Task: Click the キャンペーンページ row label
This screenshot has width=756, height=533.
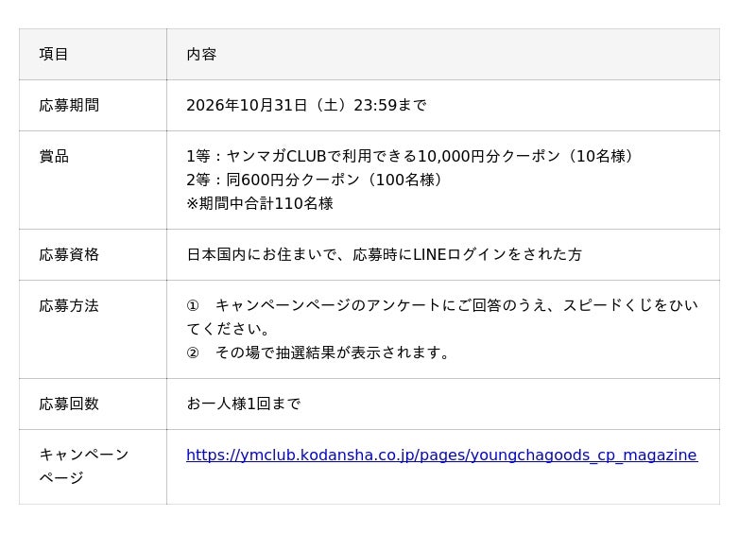Action: [84, 467]
